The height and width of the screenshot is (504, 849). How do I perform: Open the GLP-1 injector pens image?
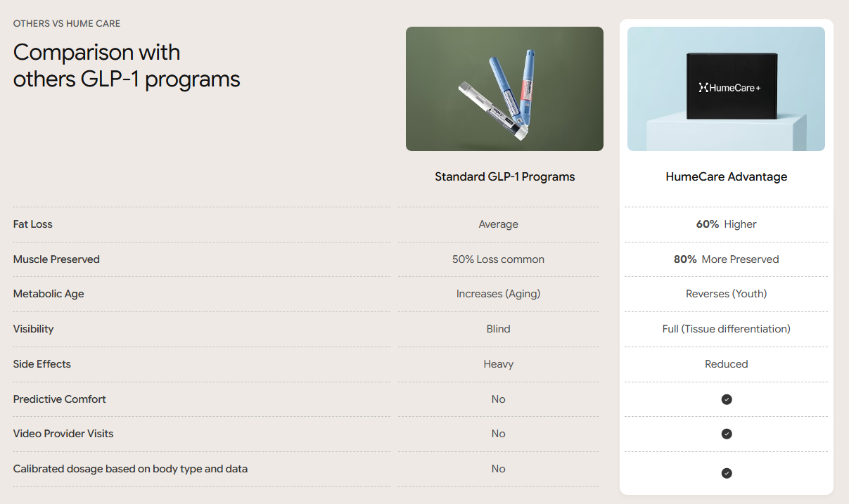click(504, 89)
